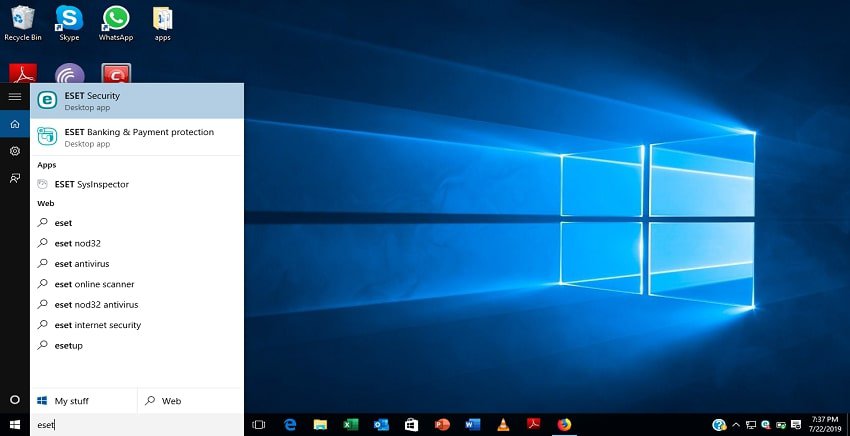The height and width of the screenshot is (436, 850).
Task: Click the help question-mark tray icon
Action: point(719,425)
